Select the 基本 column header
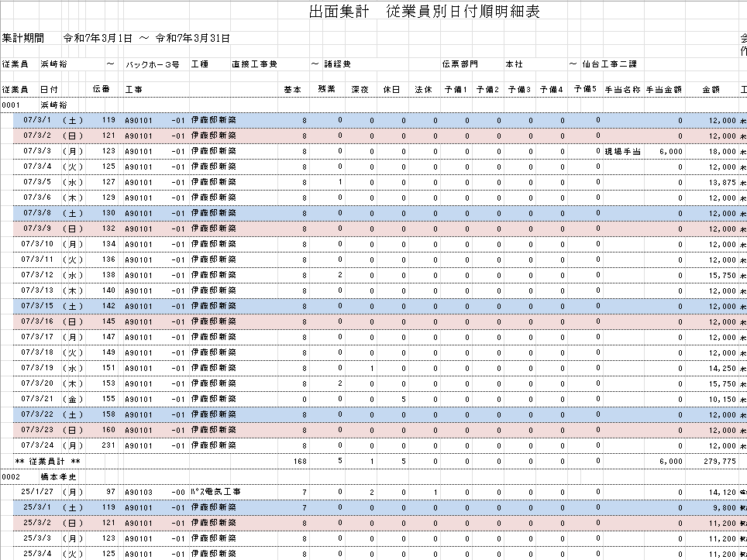Viewport: 747px width, 560px height. (292, 90)
